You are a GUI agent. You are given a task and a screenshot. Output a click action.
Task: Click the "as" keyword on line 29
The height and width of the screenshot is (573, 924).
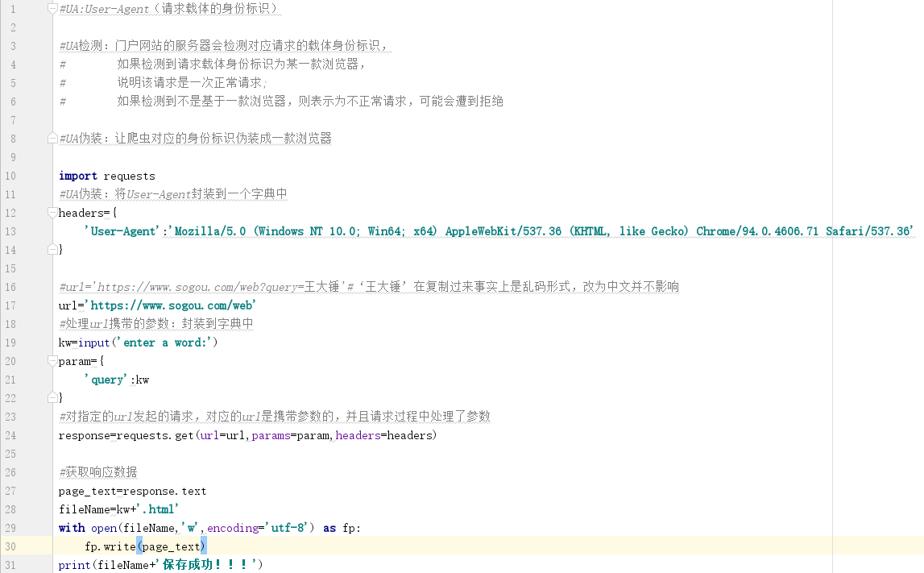coord(329,528)
